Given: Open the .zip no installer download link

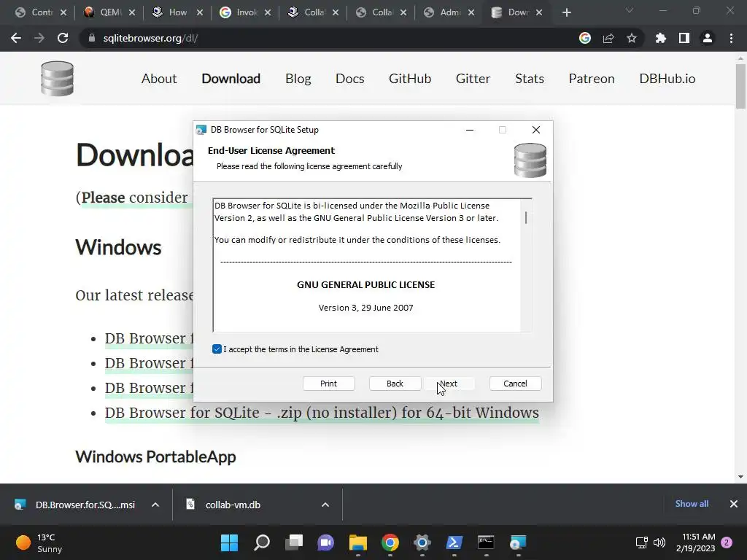Looking at the screenshot, I should click(x=322, y=413).
